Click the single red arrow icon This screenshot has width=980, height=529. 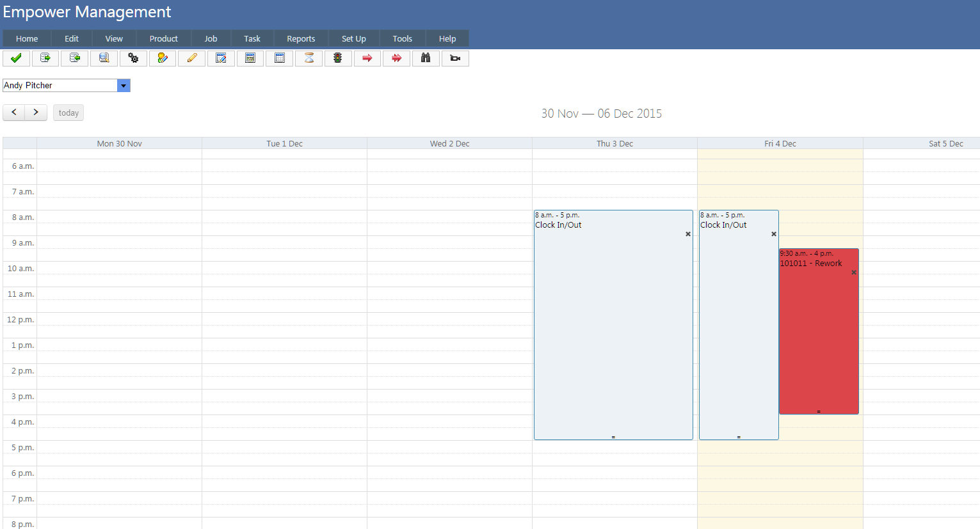tap(367, 58)
